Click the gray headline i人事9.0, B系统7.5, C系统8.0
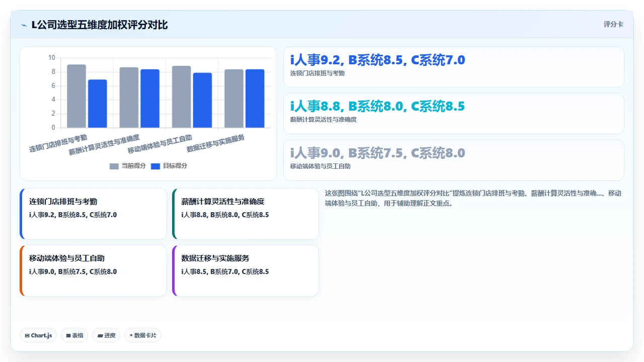The image size is (644, 362). pyautogui.click(x=377, y=153)
